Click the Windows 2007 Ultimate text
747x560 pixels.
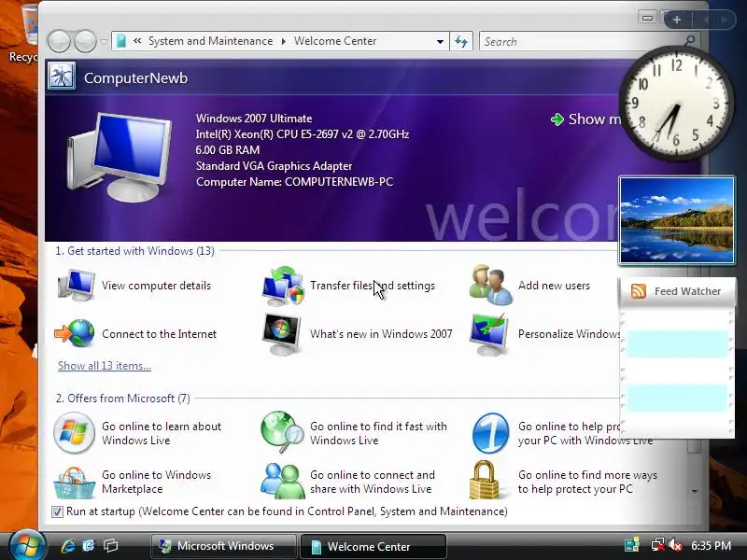254,119
